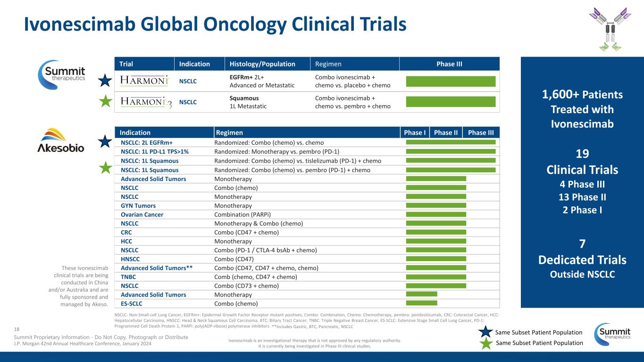This screenshot has height=362, width=644.
Task: Click the HARMONi trial logo
Action: pos(144,81)
